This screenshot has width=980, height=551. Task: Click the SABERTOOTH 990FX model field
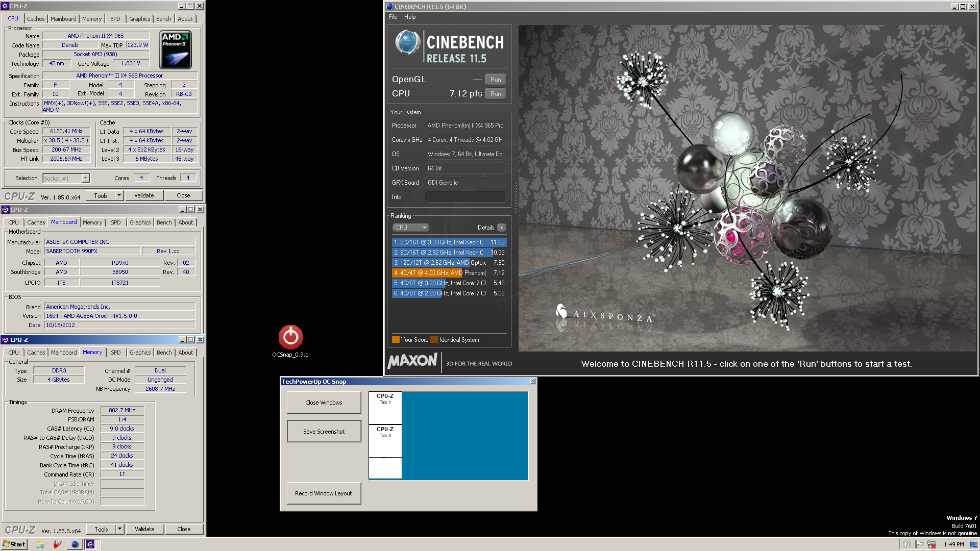(92, 251)
